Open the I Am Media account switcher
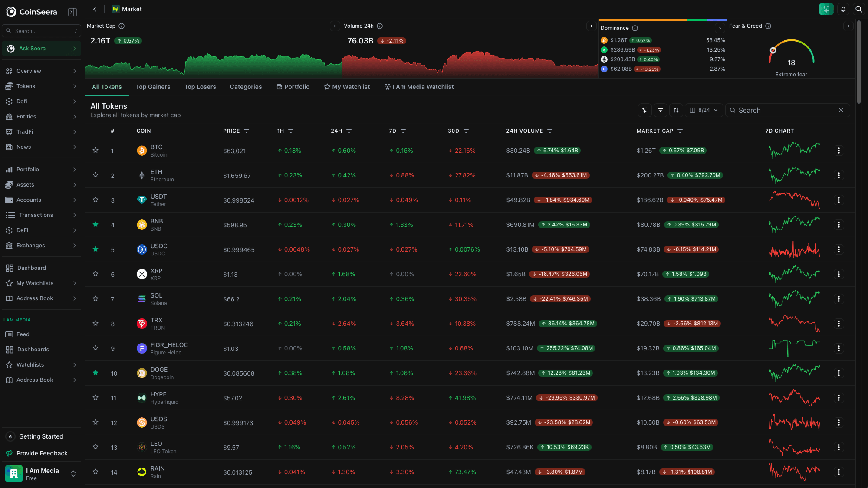This screenshot has height=488, width=868. [x=41, y=474]
